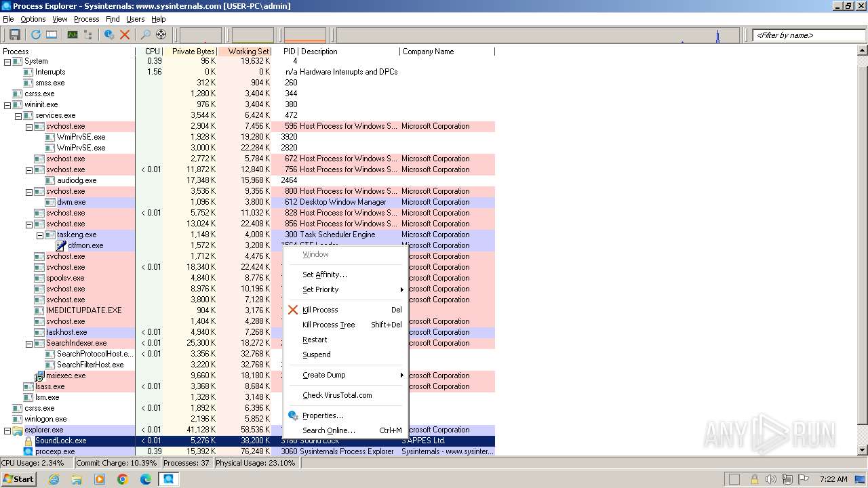Screen dimensions: 868x488
Task: Sort by Private Bytes column header
Action: (191, 52)
